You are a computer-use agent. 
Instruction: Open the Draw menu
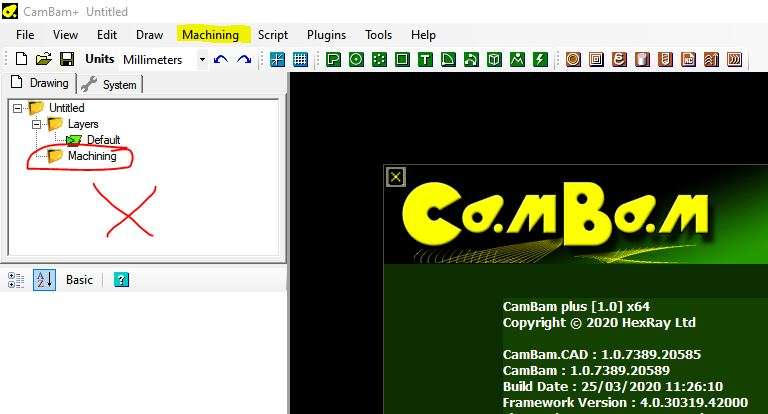[x=149, y=35]
